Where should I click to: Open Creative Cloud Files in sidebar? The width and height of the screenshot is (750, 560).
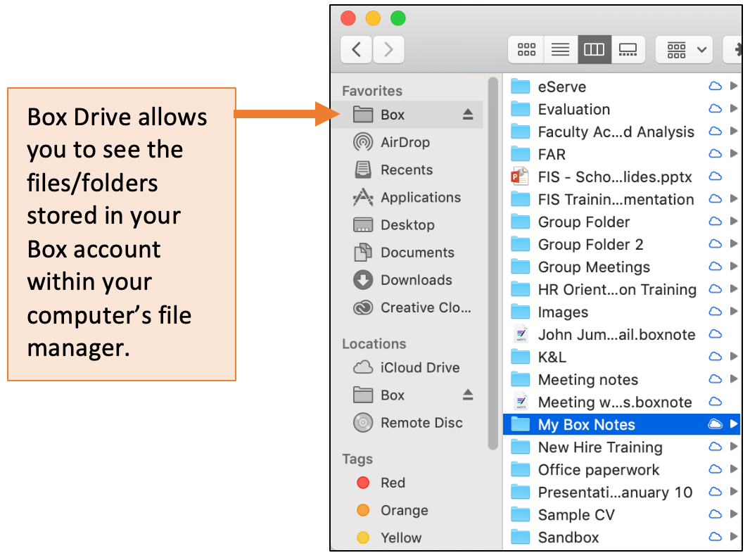[x=408, y=307]
